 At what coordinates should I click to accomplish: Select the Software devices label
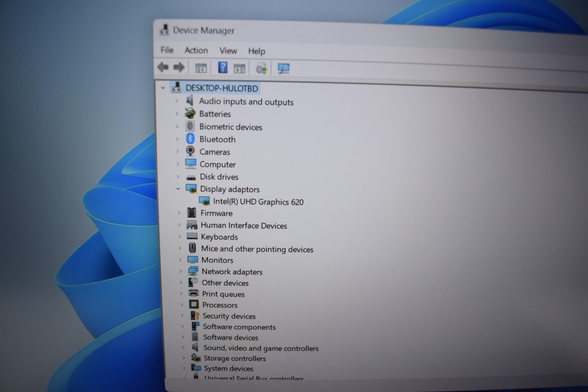pyautogui.click(x=231, y=337)
